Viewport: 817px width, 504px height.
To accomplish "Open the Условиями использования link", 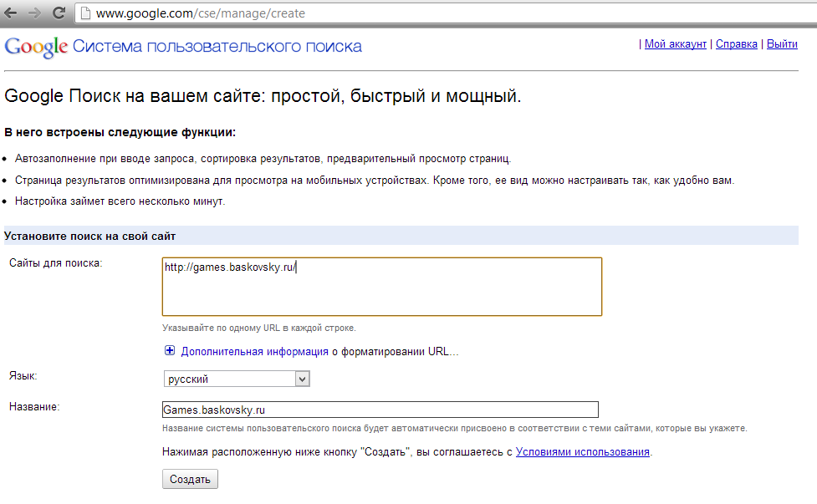I will click(x=583, y=452).
